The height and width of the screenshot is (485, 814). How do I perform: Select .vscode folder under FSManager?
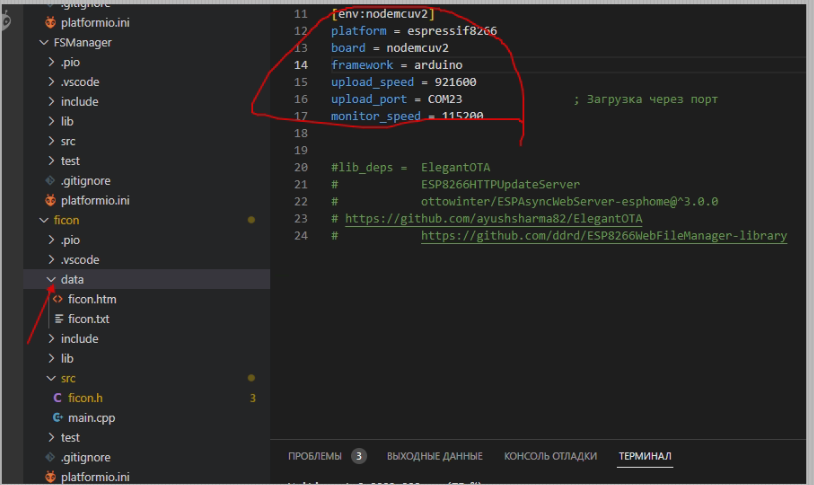[x=80, y=82]
